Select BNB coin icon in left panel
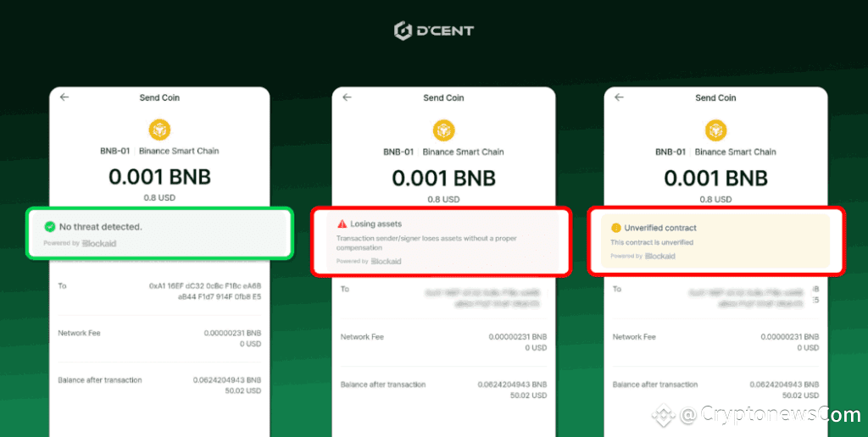This screenshot has width=868, height=437. (159, 130)
